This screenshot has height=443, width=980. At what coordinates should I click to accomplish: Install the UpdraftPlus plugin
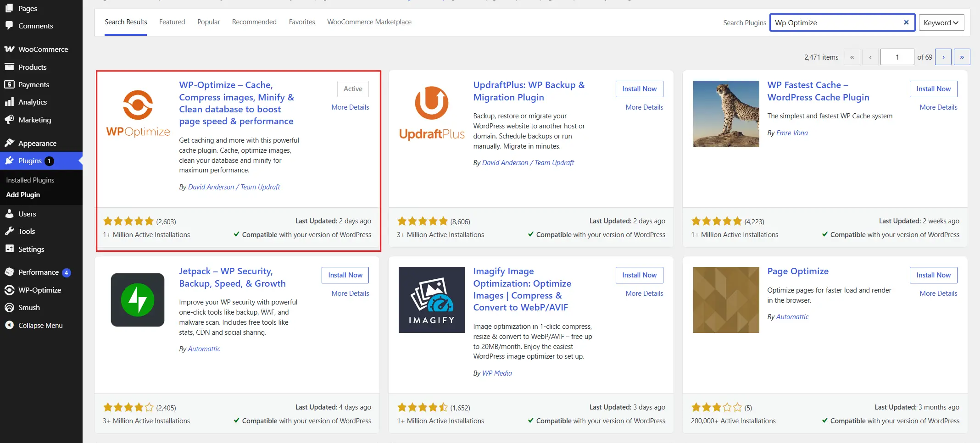[x=639, y=89]
